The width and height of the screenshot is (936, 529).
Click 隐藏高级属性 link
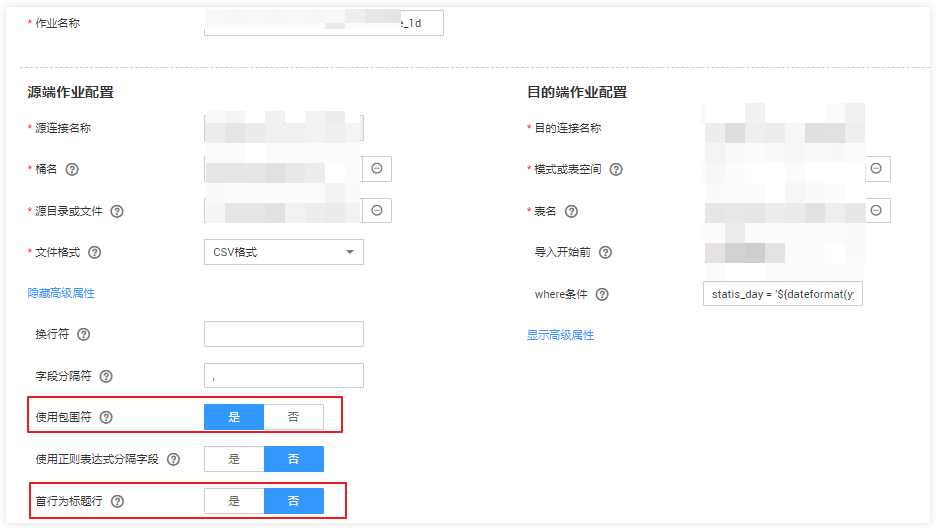61,293
